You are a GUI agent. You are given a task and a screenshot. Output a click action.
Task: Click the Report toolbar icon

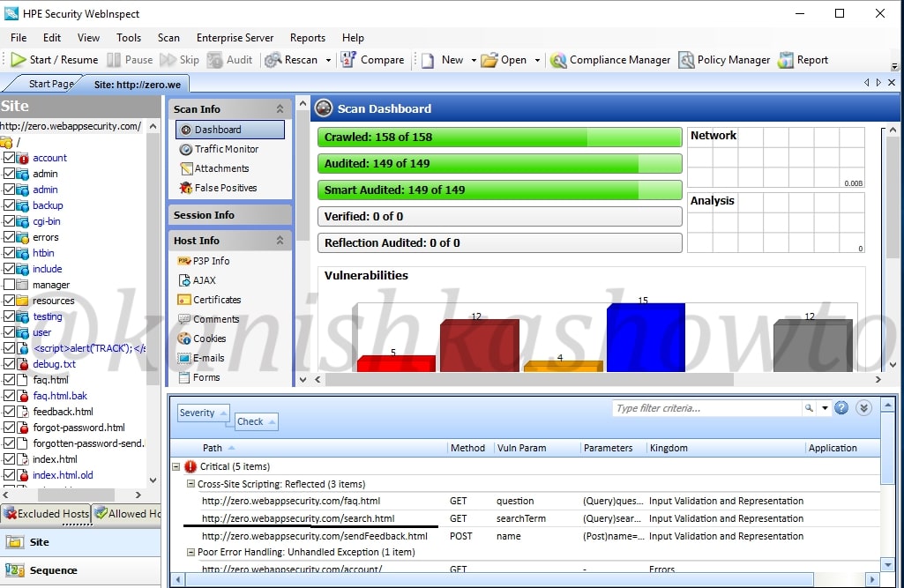click(785, 60)
